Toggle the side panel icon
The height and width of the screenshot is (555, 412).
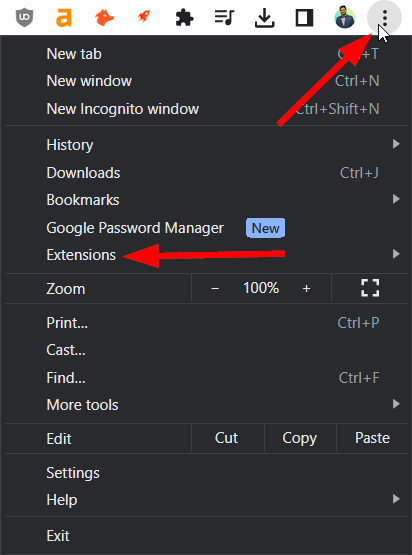(x=304, y=18)
